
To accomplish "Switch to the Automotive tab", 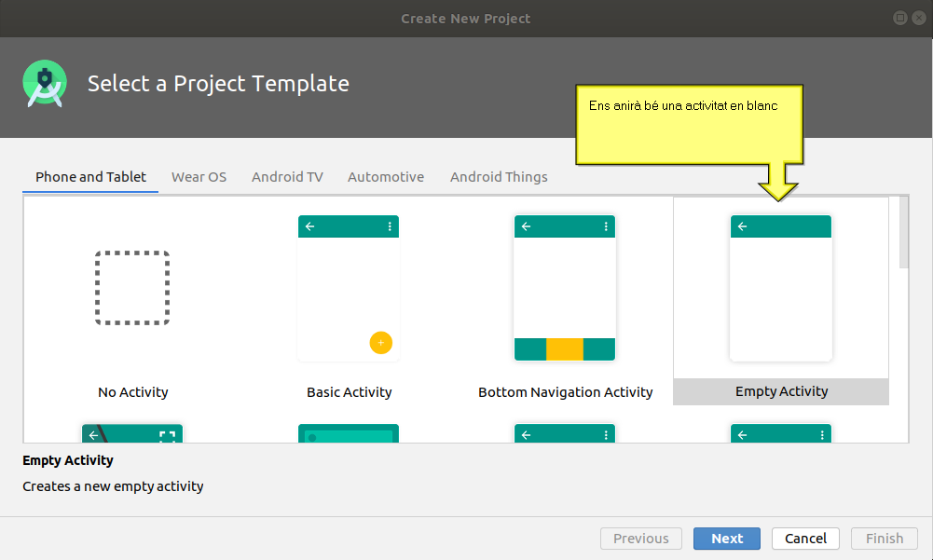I will click(386, 177).
